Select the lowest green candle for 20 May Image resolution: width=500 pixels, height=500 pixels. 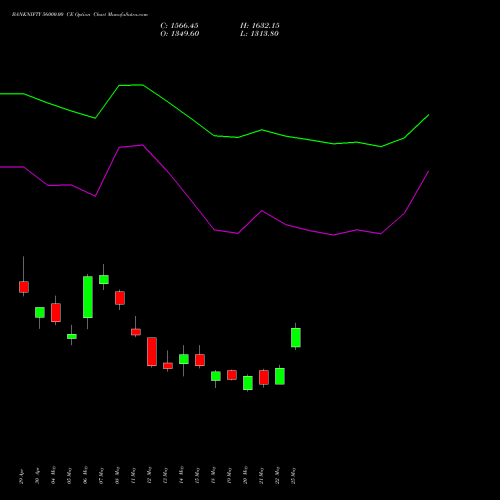pos(248,383)
